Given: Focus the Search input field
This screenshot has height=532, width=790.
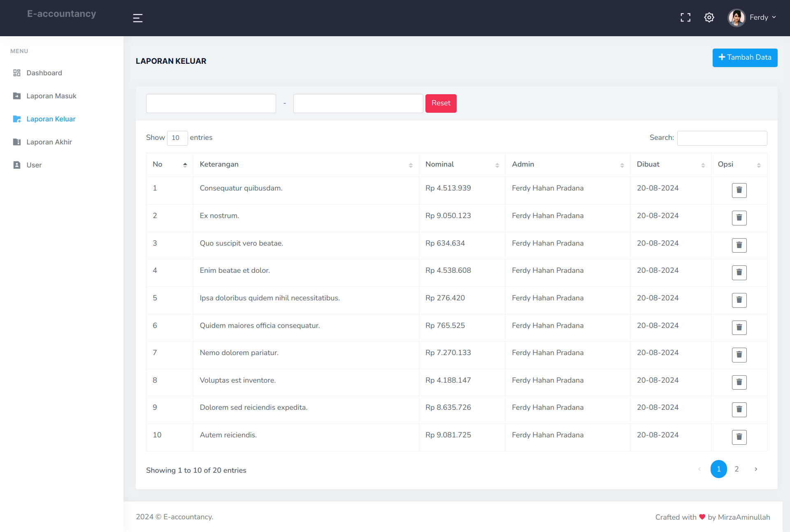Looking at the screenshot, I should pos(722,138).
